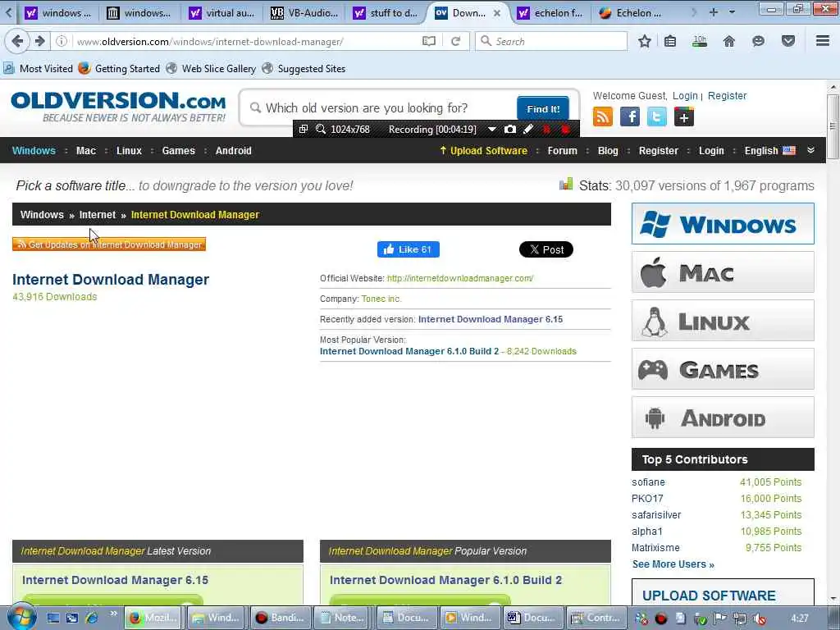The width and height of the screenshot is (840, 630).
Task: Click the browser Search box
Action: (x=551, y=41)
